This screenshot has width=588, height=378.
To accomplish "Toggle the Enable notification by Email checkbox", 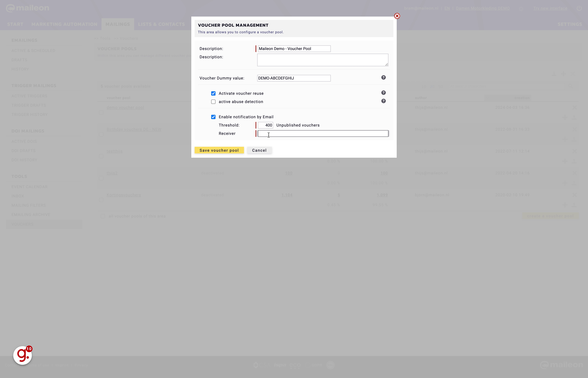I will pyautogui.click(x=214, y=117).
